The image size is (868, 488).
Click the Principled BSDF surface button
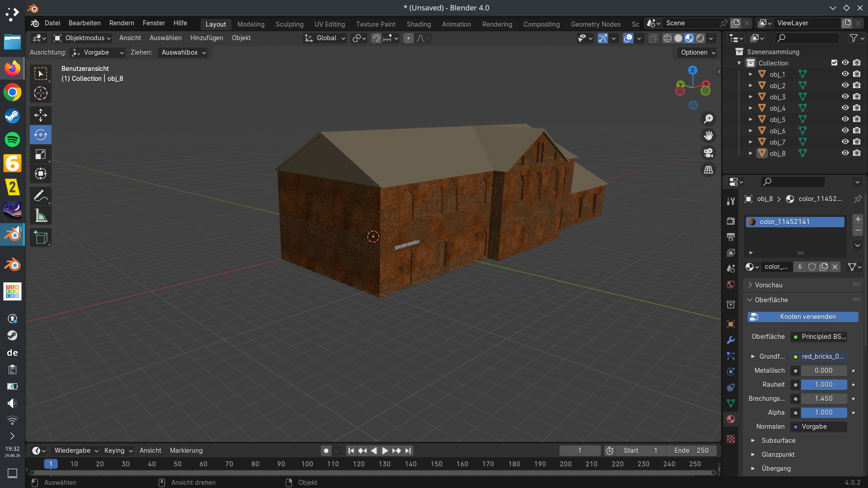pyautogui.click(x=819, y=337)
